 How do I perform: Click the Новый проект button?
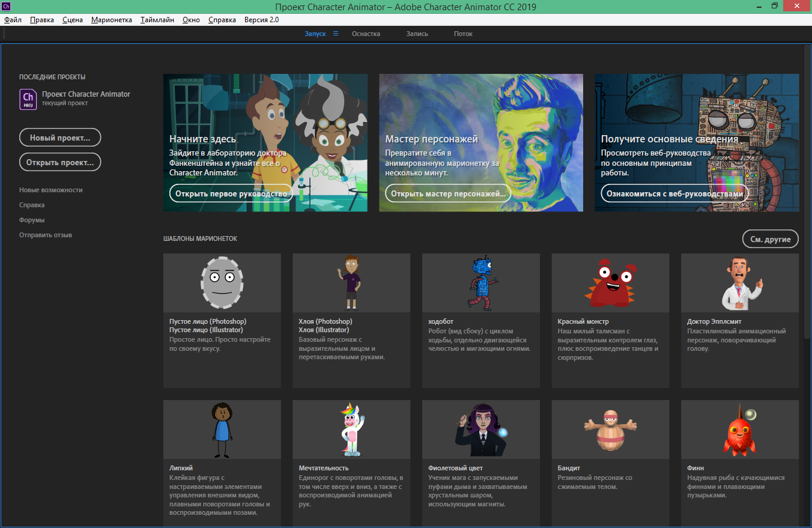coord(60,138)
